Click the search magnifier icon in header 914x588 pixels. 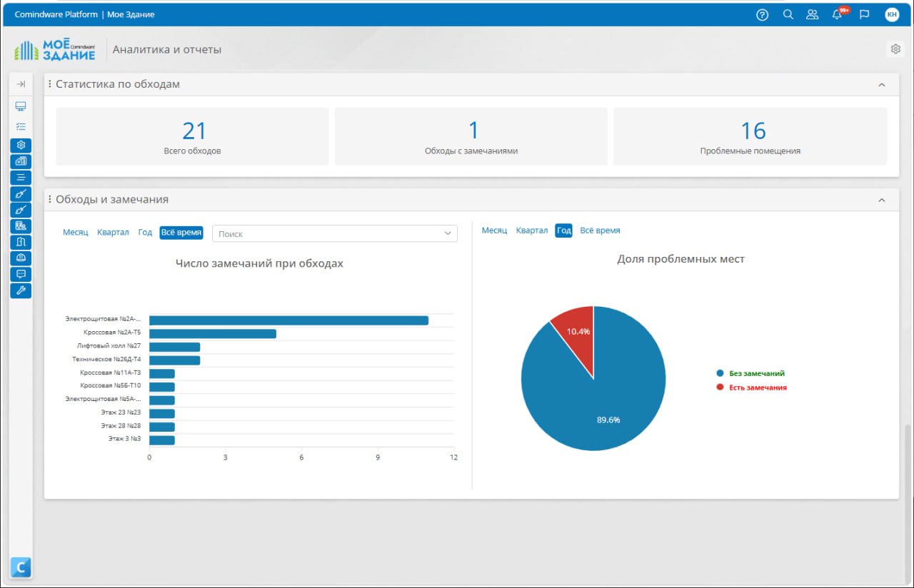click(788, 14)
